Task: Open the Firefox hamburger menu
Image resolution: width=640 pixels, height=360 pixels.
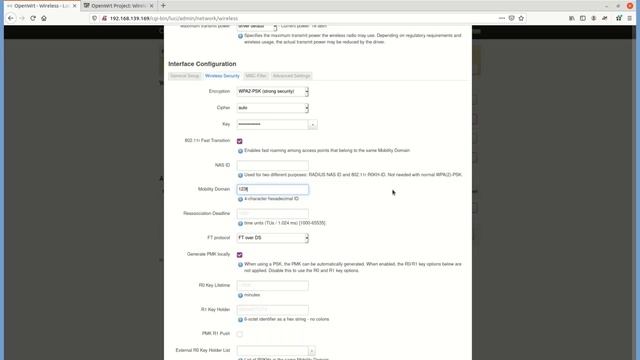Action: [630, 18]
